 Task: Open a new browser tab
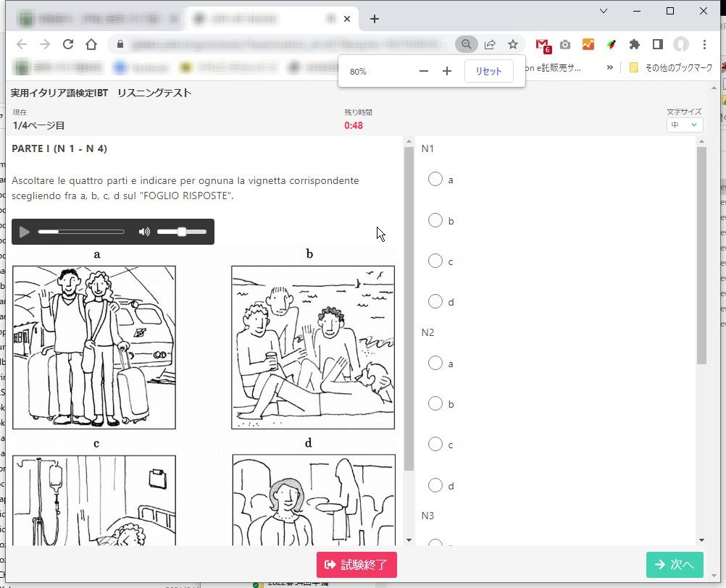coord(375,19)
